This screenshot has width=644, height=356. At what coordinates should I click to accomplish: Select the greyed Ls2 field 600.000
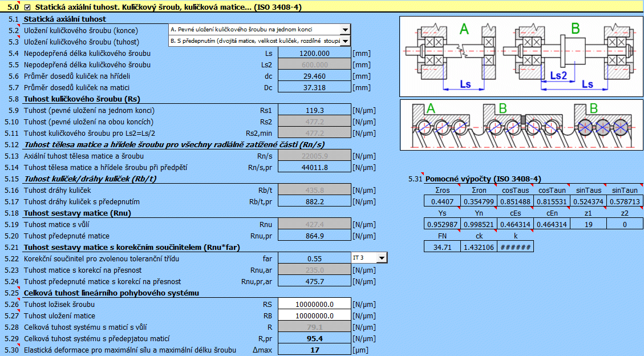tap(315, 65)
